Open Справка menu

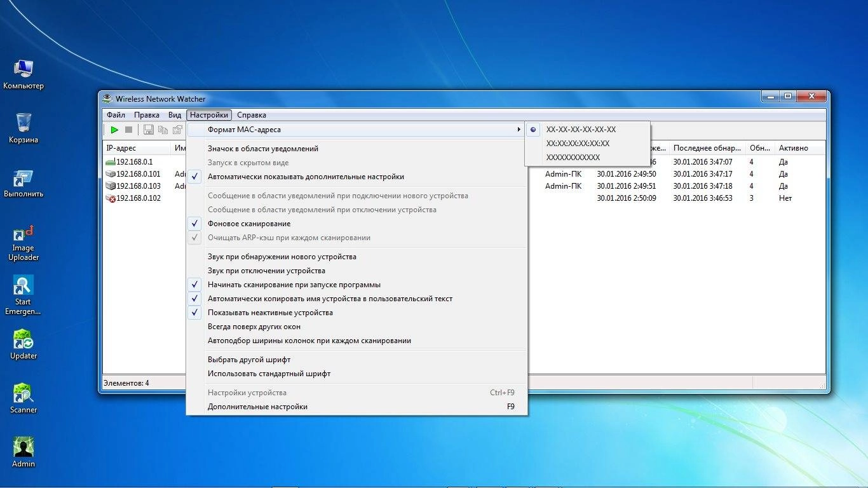(x=252, y=115)
